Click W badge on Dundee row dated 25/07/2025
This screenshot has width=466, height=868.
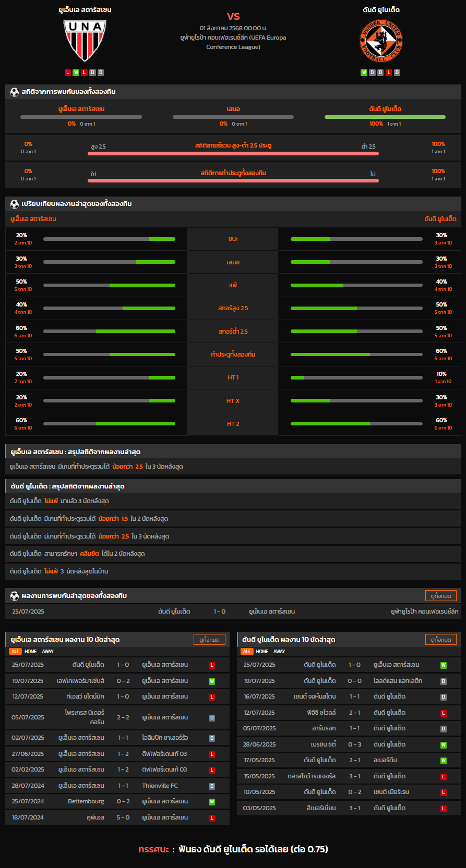(444, 665)
